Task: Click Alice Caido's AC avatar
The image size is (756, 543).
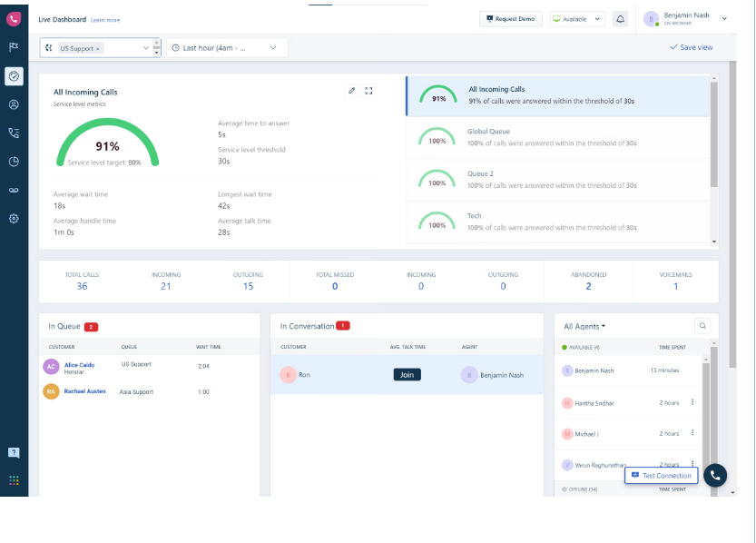Action: point(51,367)
